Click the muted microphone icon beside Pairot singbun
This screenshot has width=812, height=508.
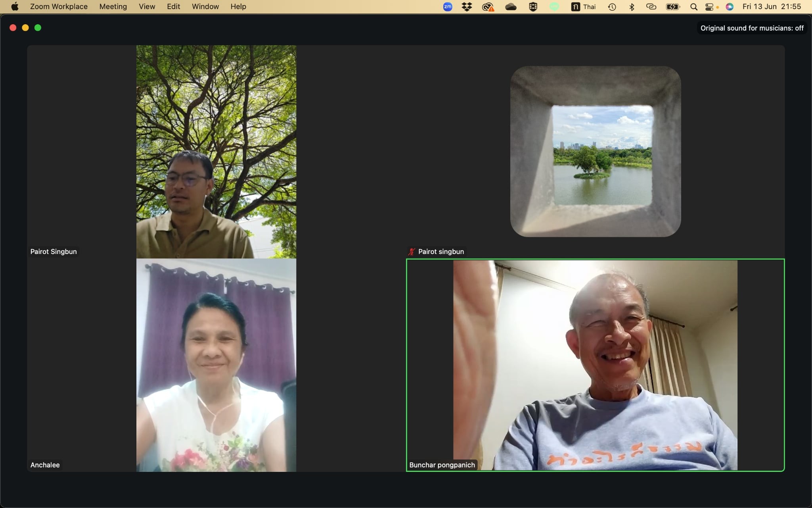pyautogui.click(x=412, y=252)
